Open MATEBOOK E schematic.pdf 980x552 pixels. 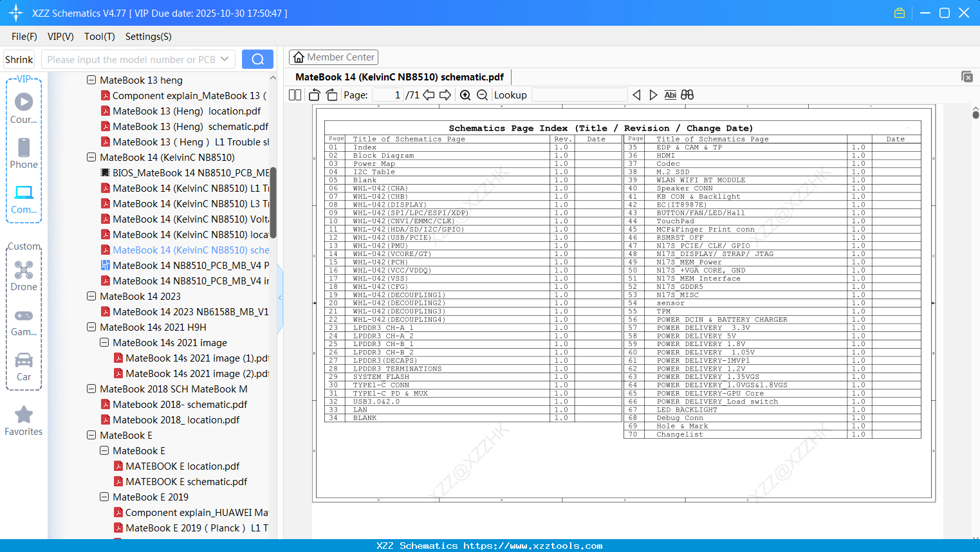click(x=180, y=482)
